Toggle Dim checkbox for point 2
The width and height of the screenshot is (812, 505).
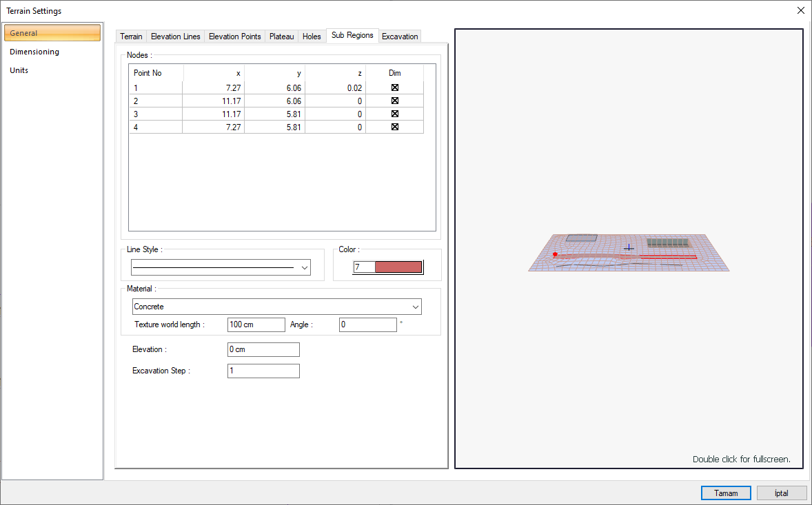coord(395,101)
